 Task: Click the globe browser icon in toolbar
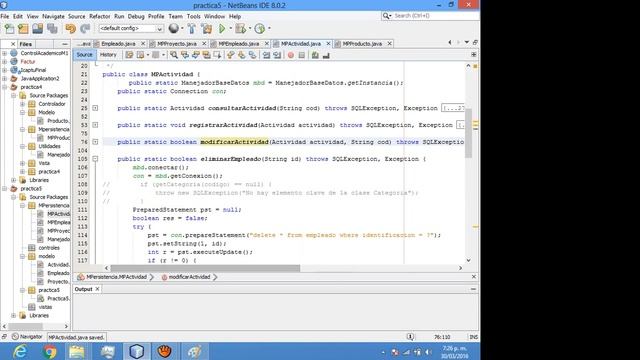pyautogui.click(x=173, y=28)
